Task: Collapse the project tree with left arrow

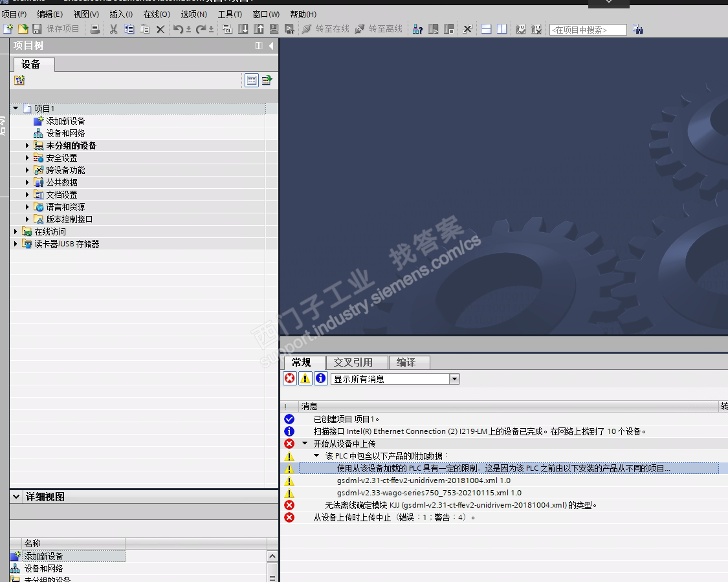Action: tap(271, 45)
